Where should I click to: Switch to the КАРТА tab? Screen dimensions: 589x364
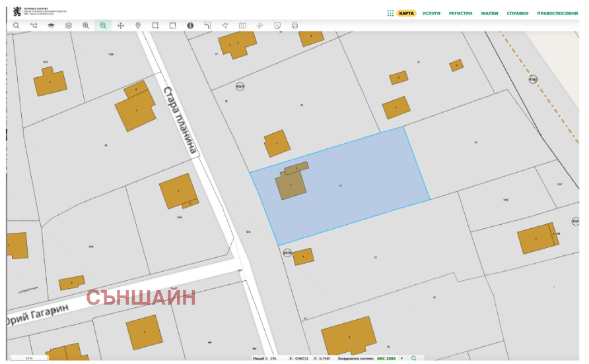tap(407, 13)
